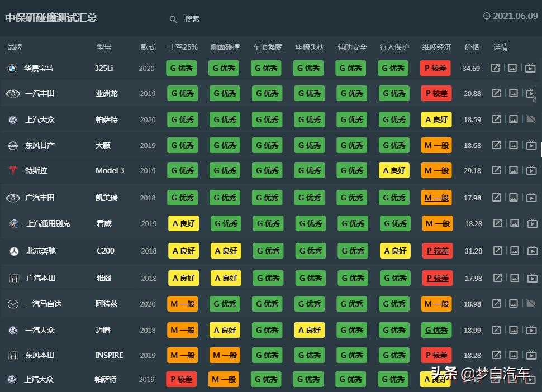The width and height of the screenshot is (542, 392).
Task: Select the Tesla brand logo
Action: (x=12, y=170)
